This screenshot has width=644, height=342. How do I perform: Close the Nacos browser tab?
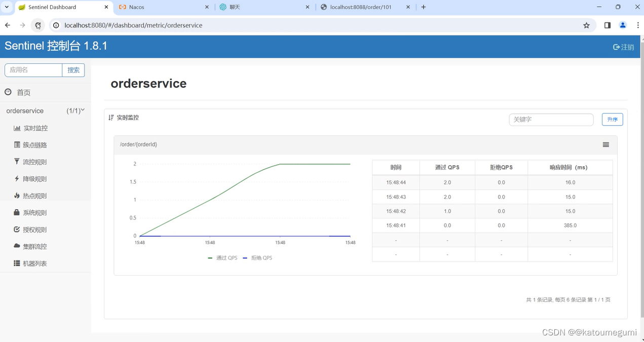[x=207, y=7]
